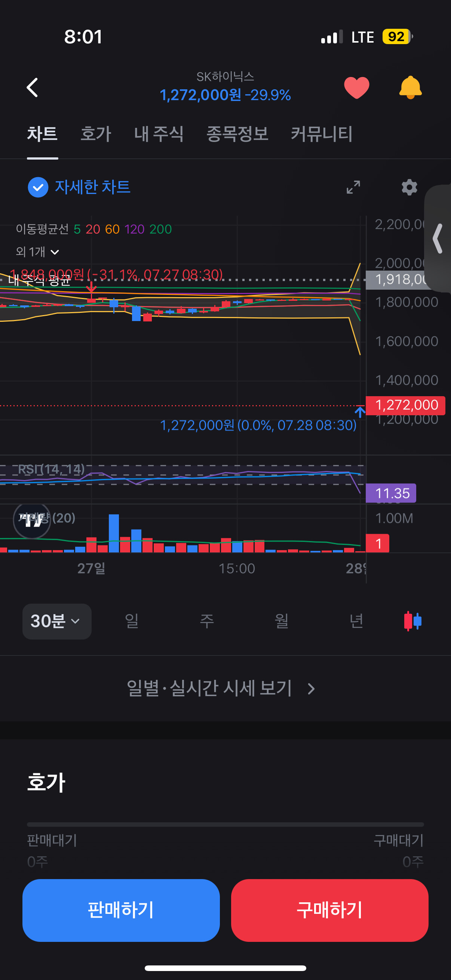Select the 일 daily period
This screenshot has height=980, width=451.
132,621
